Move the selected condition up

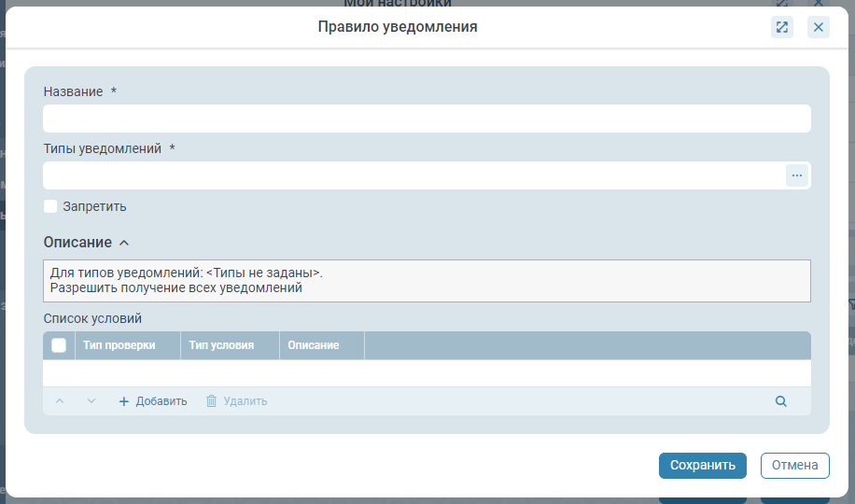pos(60,401)
